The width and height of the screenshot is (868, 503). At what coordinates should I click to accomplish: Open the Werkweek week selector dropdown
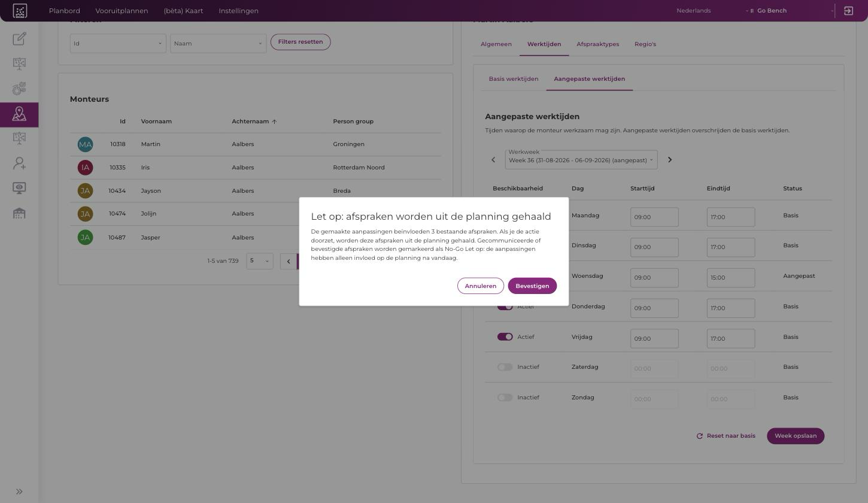tap(581, 160)
